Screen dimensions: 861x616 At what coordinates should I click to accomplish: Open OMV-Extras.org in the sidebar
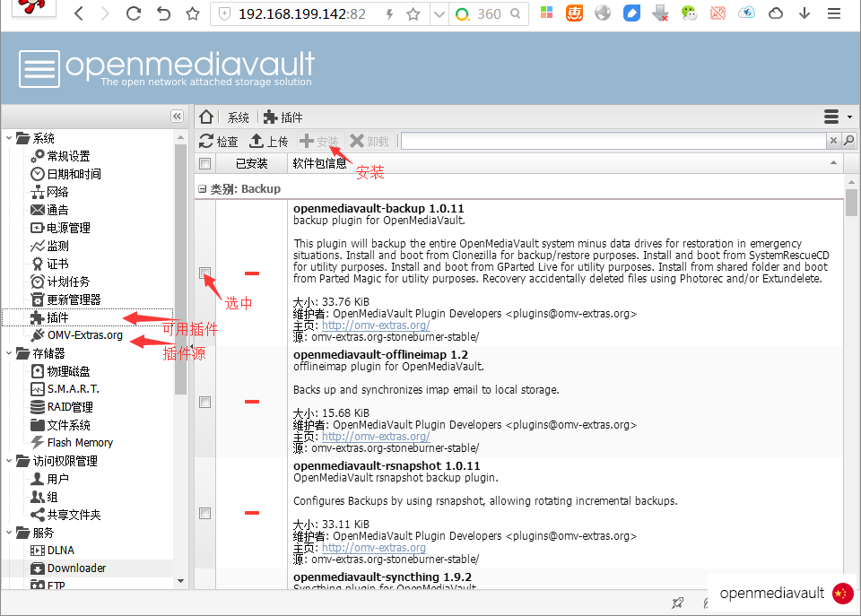tap(84, 335)
